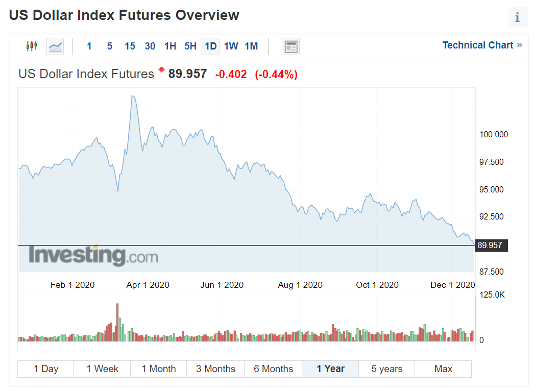Set chart interval to 5 minutes
Image resolution: width=534 pixels, height=392 pixels.
[x=109, y=46]
